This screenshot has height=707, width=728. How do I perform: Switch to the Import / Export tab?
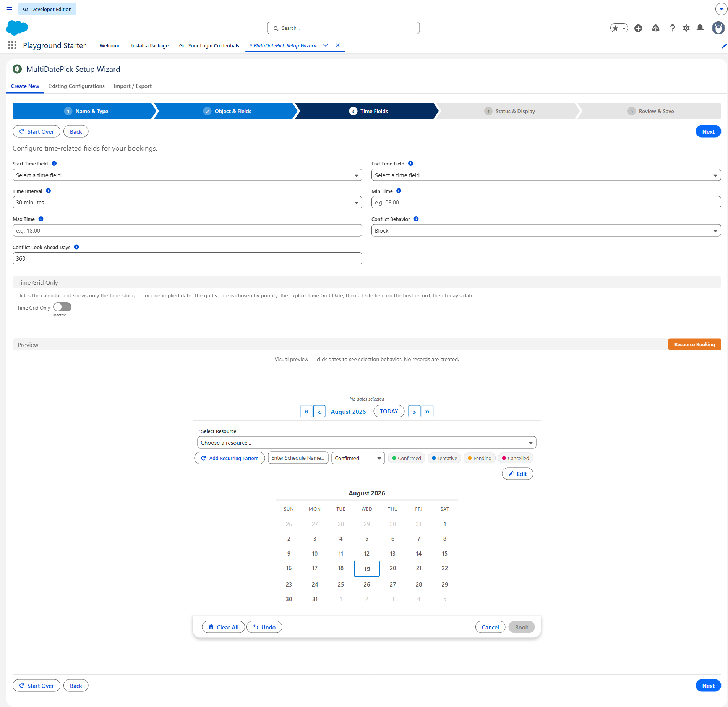pos(133,86)
